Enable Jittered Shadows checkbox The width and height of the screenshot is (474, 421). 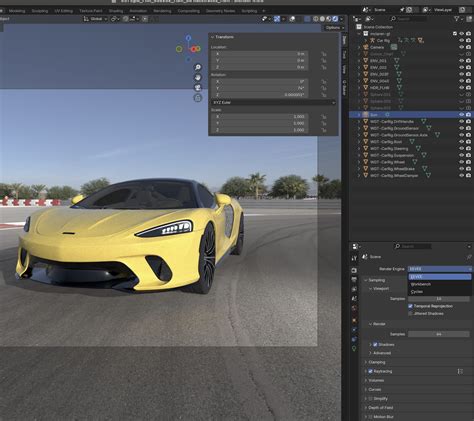coord(411,314)
